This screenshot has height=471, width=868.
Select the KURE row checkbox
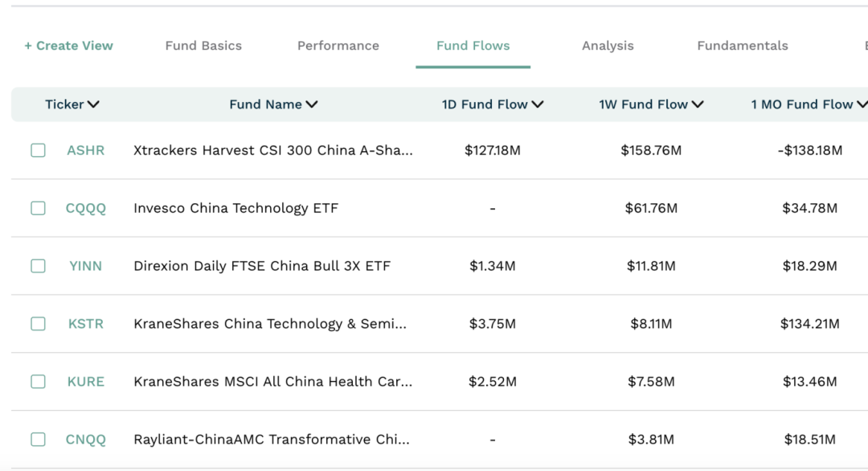(39, 382)
